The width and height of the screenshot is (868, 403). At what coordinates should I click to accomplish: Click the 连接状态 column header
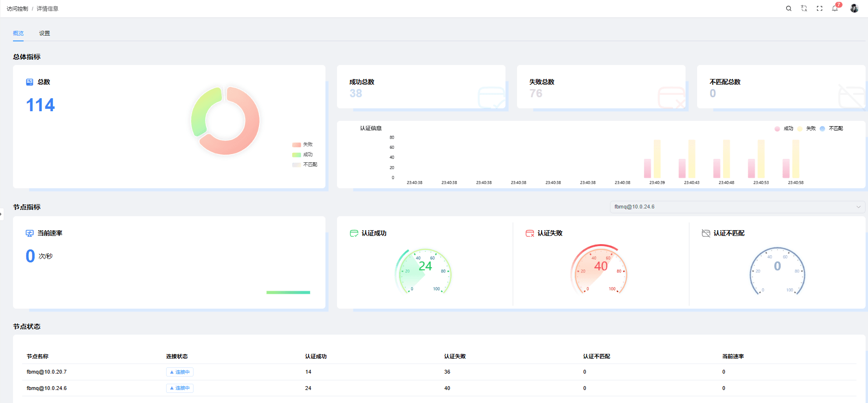[177, 357]
